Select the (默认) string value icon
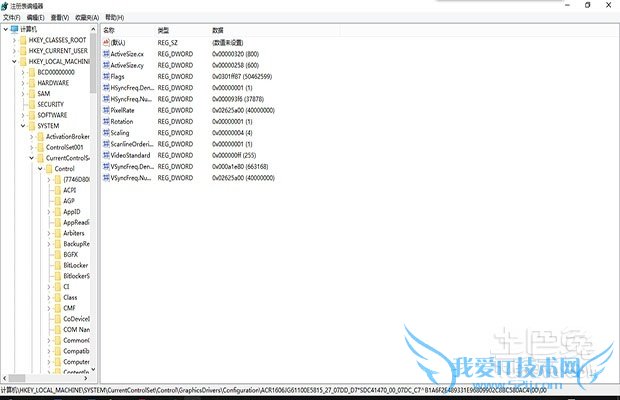 (106, 42)
